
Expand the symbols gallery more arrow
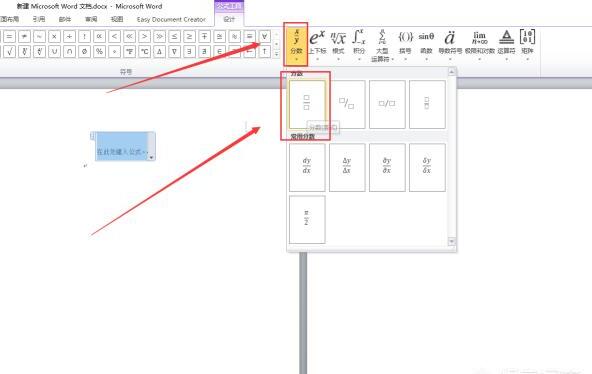click(x=277, y=53)
